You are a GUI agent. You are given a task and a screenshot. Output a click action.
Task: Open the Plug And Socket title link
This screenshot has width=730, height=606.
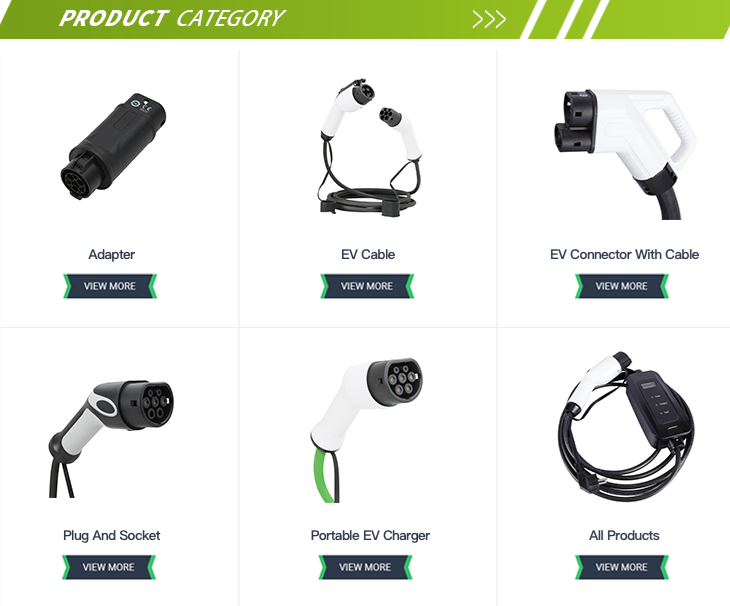click(111, 536)
